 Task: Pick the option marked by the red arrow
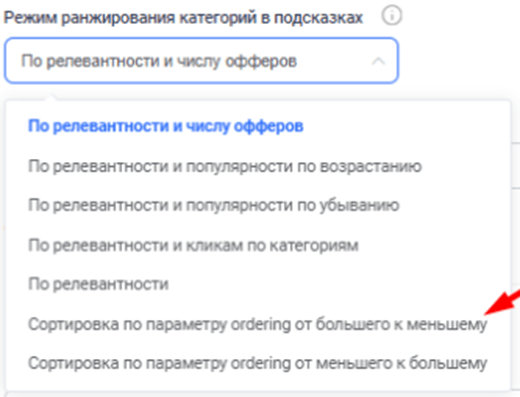coord(257,324)
